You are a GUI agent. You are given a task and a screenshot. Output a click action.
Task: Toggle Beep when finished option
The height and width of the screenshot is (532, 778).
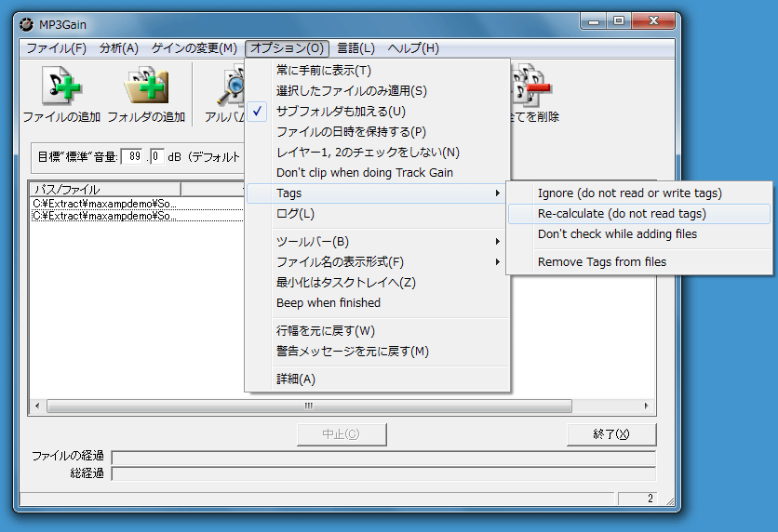(x=378, y=302)
